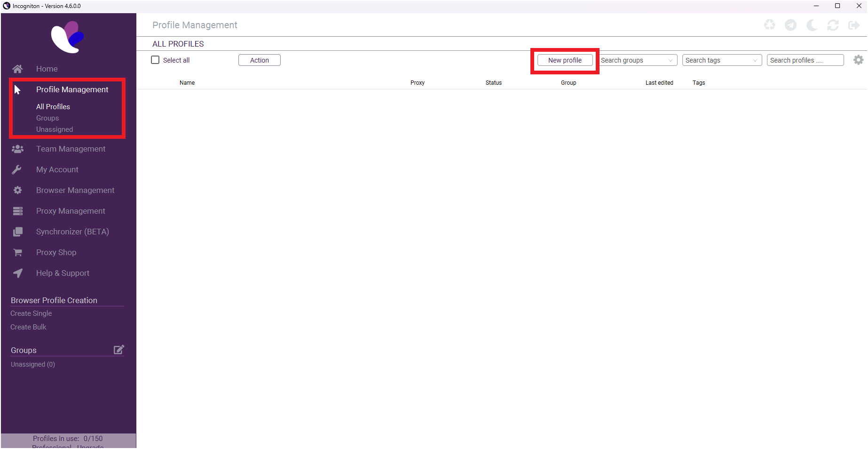This screenshot has width=868, height=449.
Task: Open the column settings gear beside search
Action: 858,60
